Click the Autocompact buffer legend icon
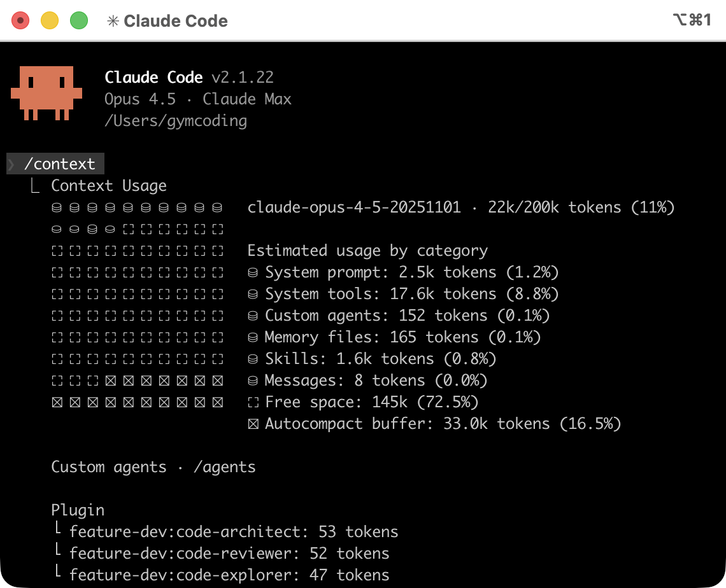The image size is (726, 588). point(253,424)
